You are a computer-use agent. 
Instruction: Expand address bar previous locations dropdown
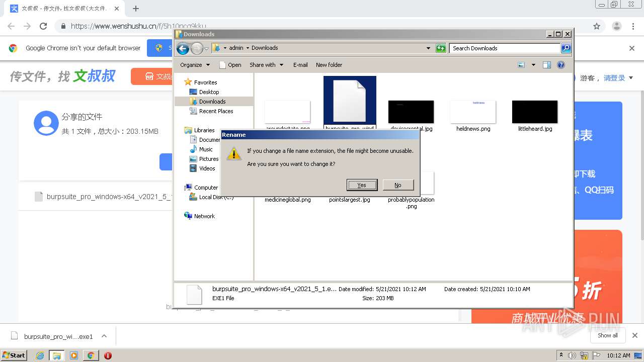(428, 48)
